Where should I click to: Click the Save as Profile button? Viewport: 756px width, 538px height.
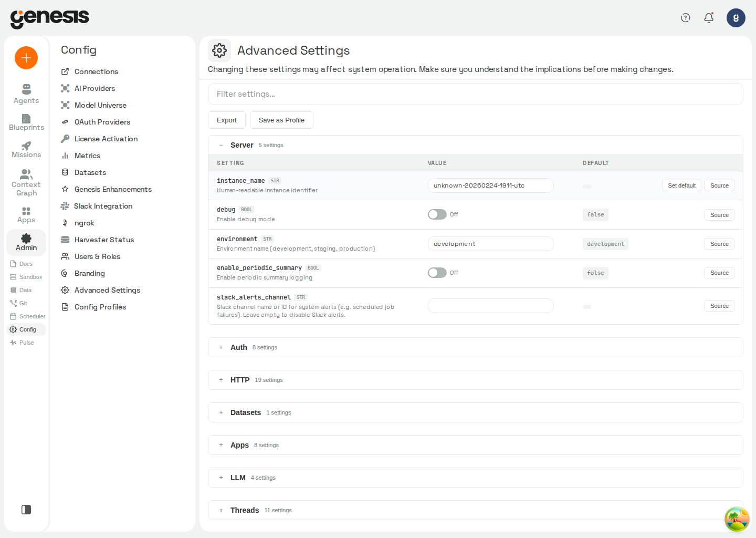pyautogui.click(x=281, y=120)
